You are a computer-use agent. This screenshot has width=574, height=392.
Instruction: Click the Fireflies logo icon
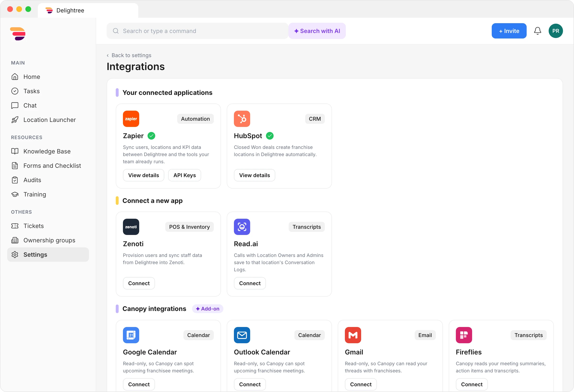(464, 335)
